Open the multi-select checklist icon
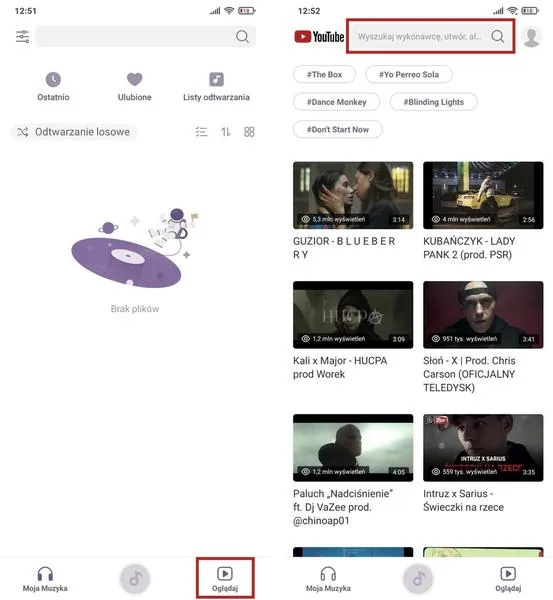Screen dimensions: 553x600 click(x=201, y=132)
